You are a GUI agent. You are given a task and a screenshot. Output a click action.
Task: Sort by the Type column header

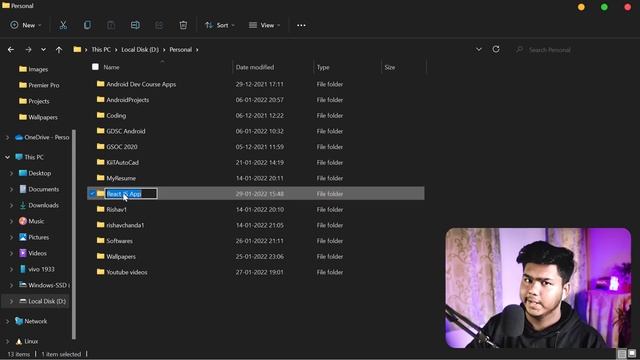(323, 67)
